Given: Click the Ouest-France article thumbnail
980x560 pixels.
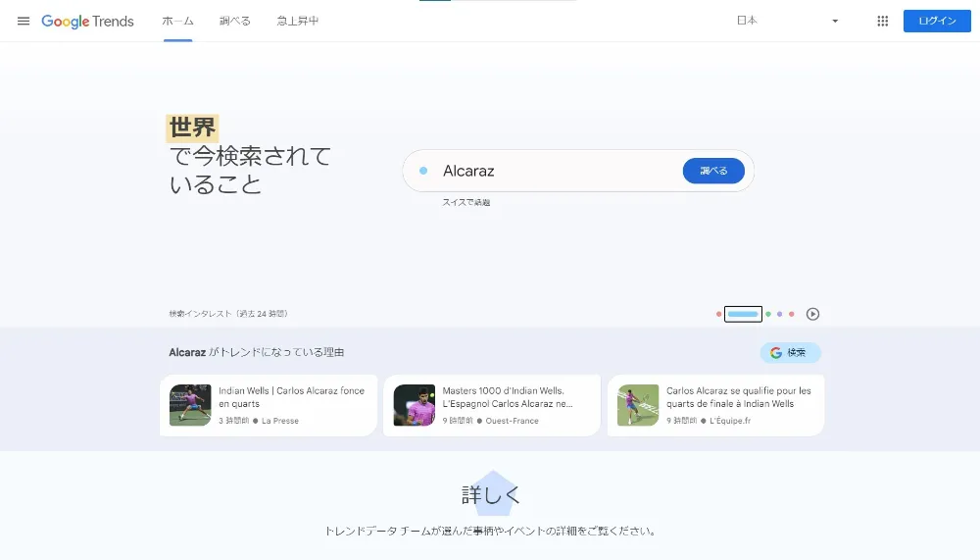Looking at the screenshot, I should point(414,405).
